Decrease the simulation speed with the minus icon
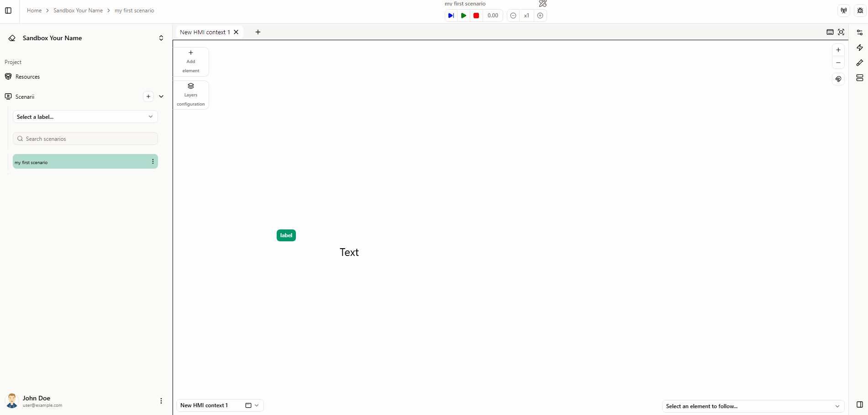The width and height of the screenshot is (868, 415). [513, 16]
